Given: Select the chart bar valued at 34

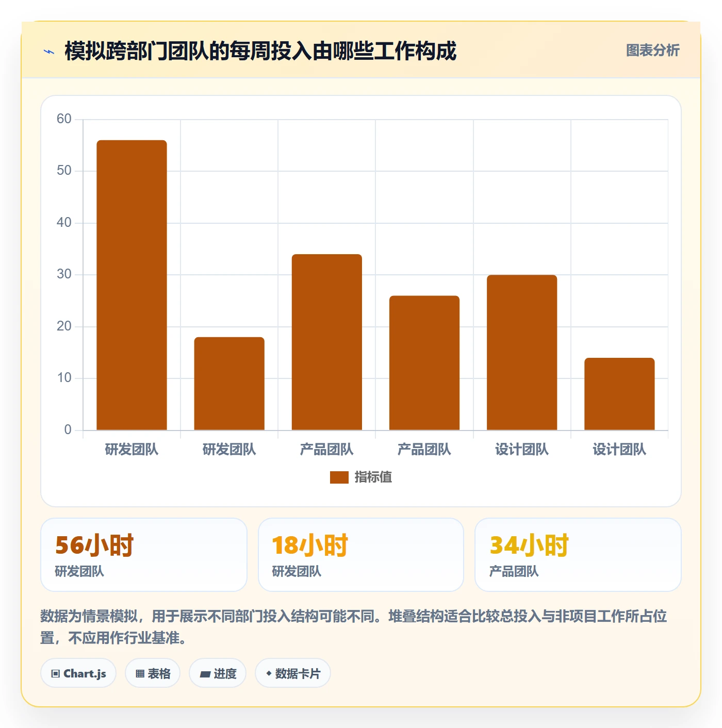Looking at the screenshot, I should click(x=327, y=342).
